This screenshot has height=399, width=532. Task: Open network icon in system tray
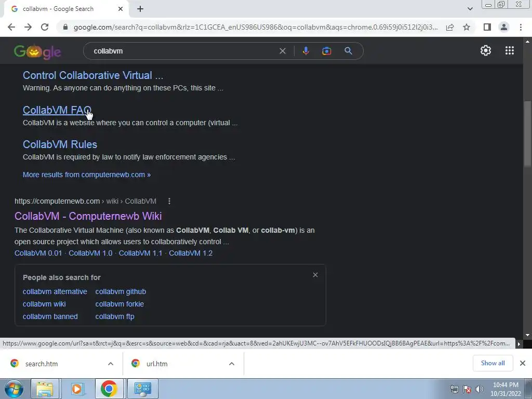click(454, 389)
